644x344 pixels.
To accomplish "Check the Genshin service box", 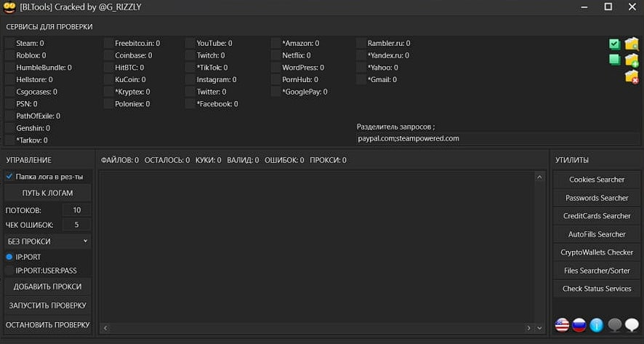I will [10, 128].
